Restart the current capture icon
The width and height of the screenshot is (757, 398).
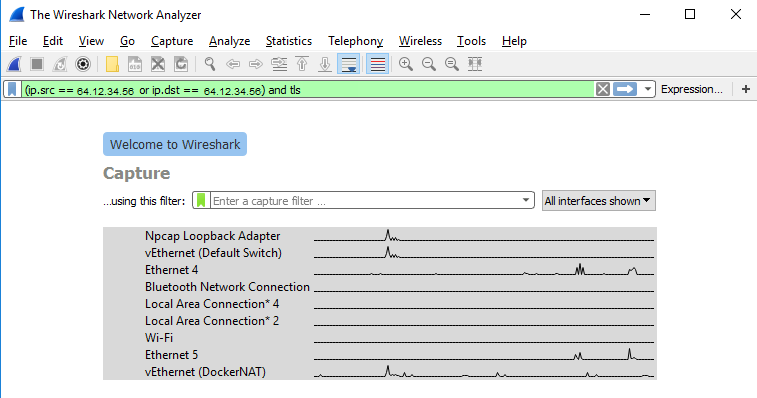(x=60, y=64)
